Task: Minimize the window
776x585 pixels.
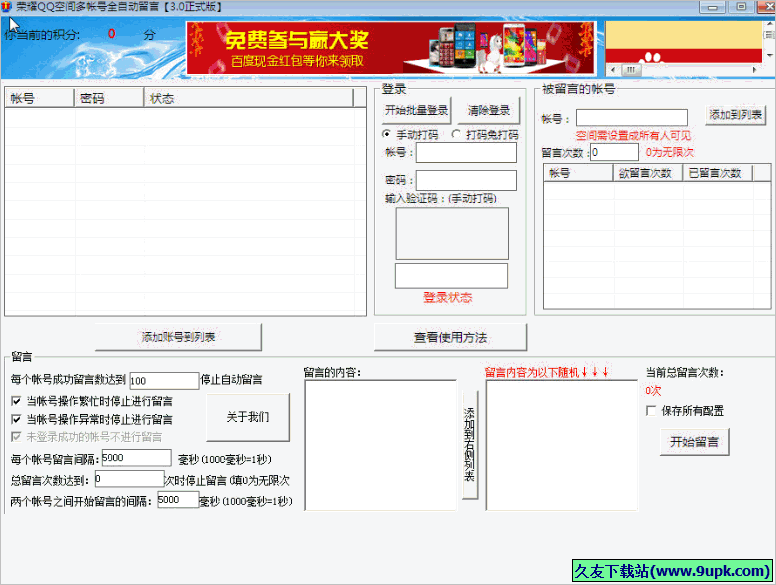Action: (713, 7)
